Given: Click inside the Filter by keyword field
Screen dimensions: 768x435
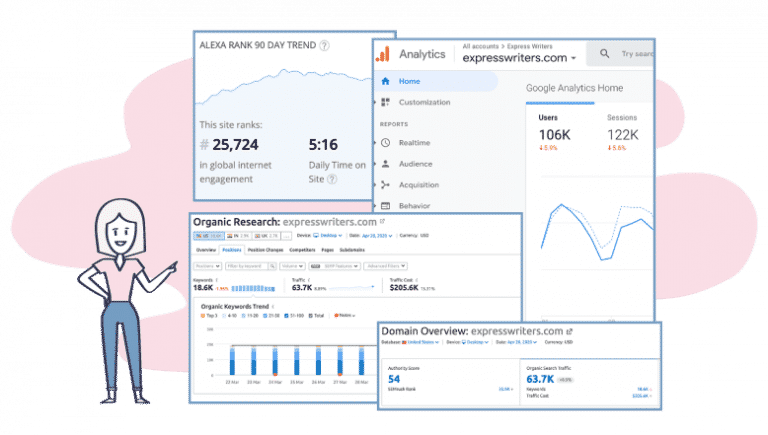Looking at the screenshot, I should tap(246, 266).
